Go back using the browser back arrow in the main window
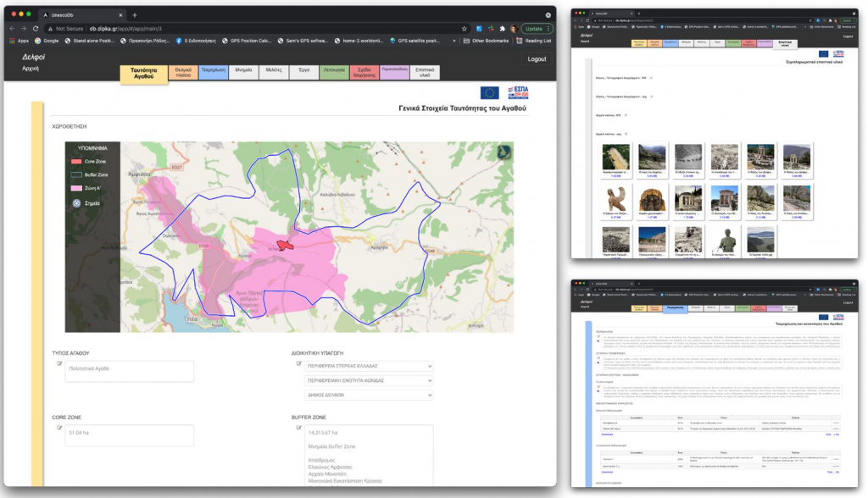 pos(12,29)
